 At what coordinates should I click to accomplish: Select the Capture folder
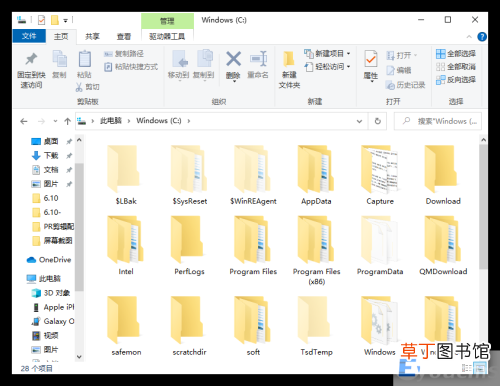(380, 176)
